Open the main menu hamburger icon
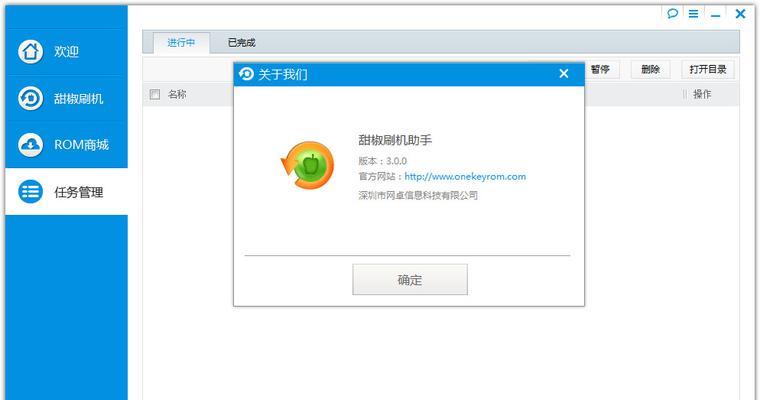 [694, 14]
